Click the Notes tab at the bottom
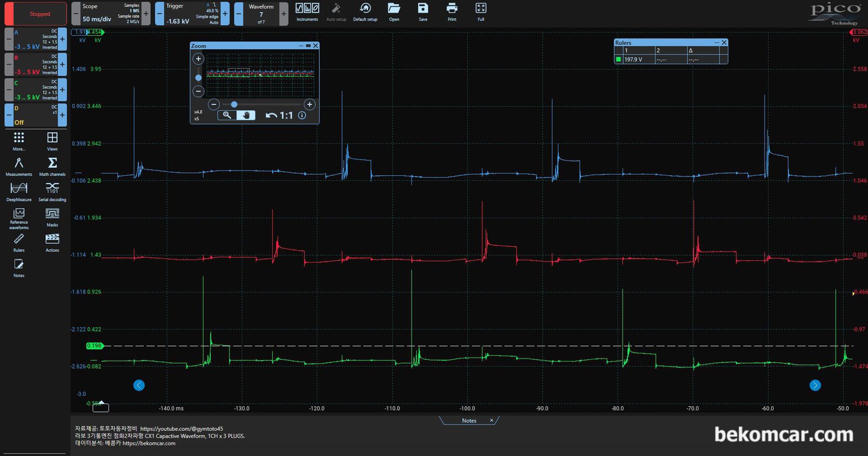 pos(469,420)
